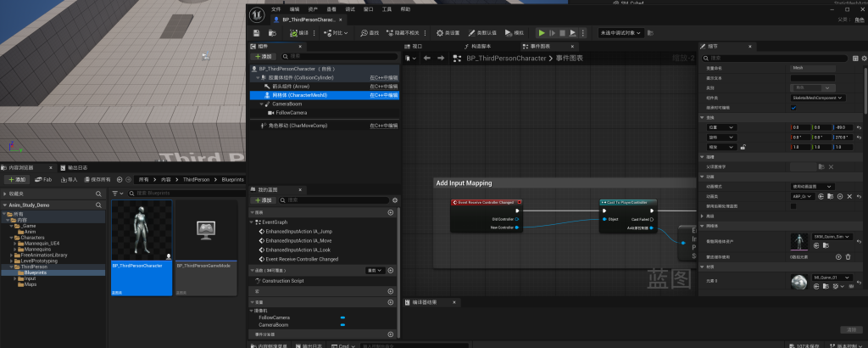Switch to the 构造脚本 construction script tab
This screenshot has height=348, width=868.
pos(478,47)
